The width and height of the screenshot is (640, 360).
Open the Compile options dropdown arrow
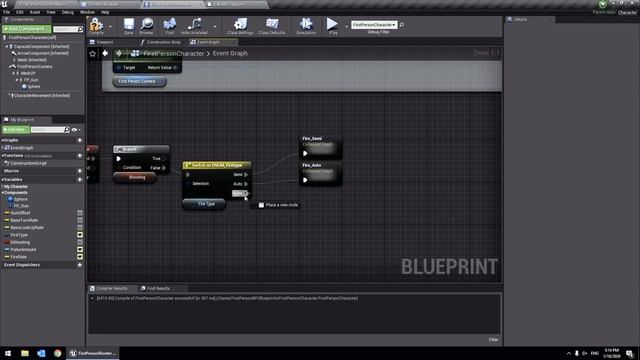click(x=110, y=27)
